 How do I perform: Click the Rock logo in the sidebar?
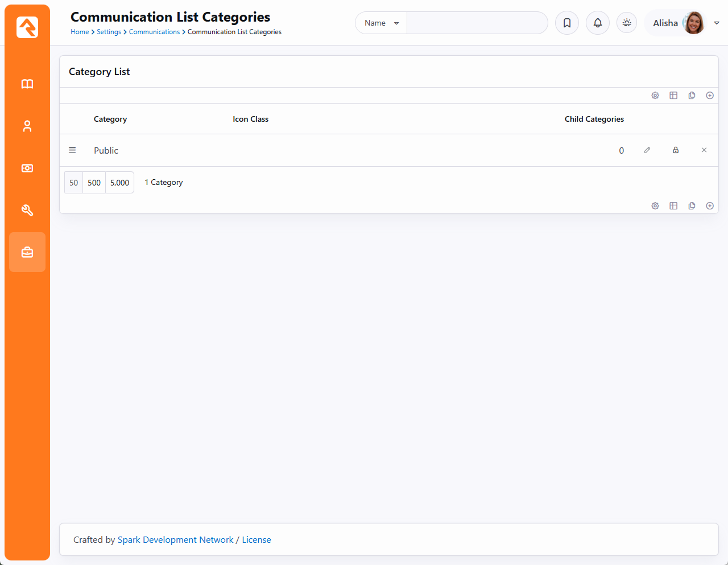pos(27,27)
